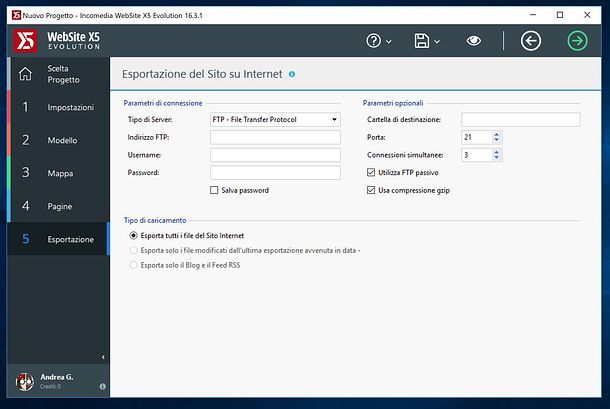Click the Andrea G. profile avatar
This screenshot has height=409, width=610.
coord(25,381)
